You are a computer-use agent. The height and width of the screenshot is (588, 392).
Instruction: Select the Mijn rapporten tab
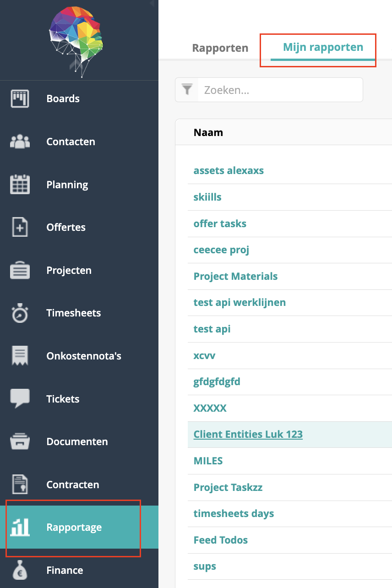[323, 47]
